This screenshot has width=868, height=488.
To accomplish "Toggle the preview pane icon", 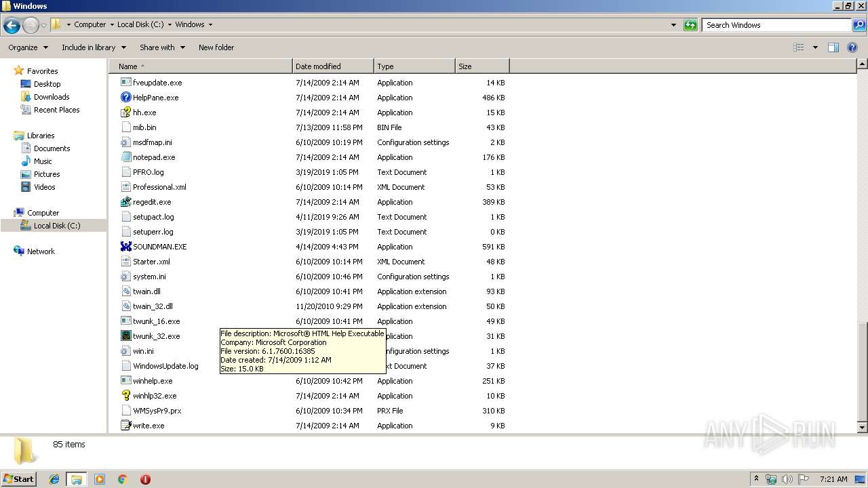I will pos(833,47).
